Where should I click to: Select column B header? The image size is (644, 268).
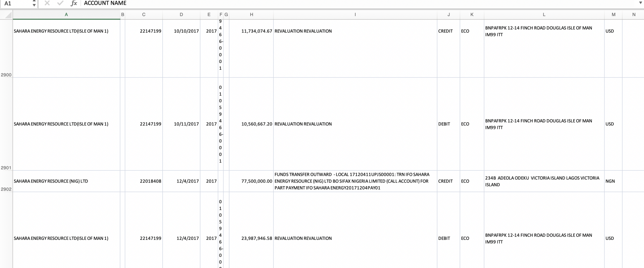[x=123, y=15]
